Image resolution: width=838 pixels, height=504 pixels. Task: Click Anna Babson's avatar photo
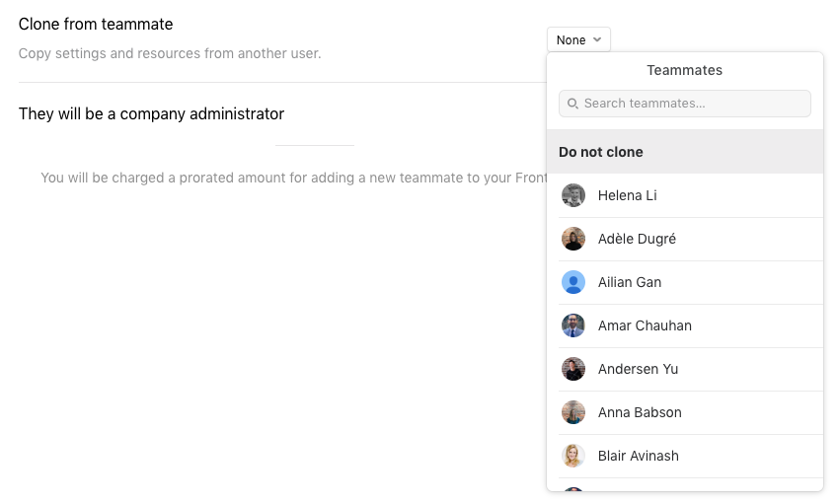[573, 412]
